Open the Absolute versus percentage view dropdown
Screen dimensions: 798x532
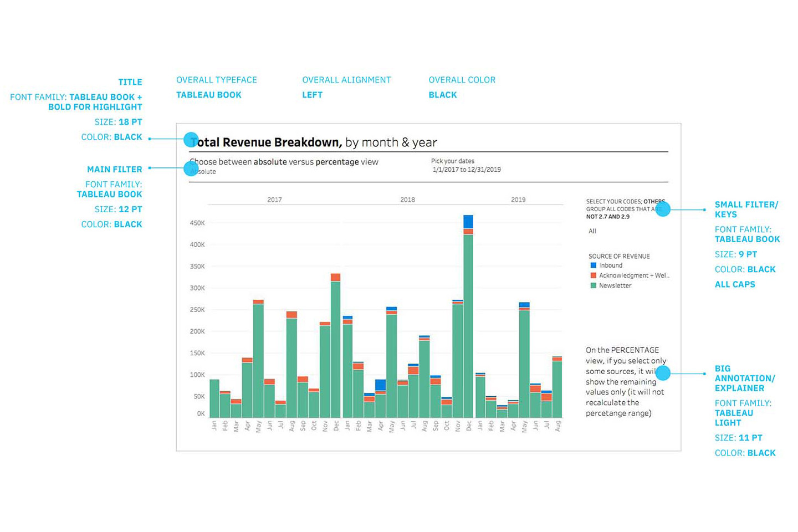click(x=206, y=172)
